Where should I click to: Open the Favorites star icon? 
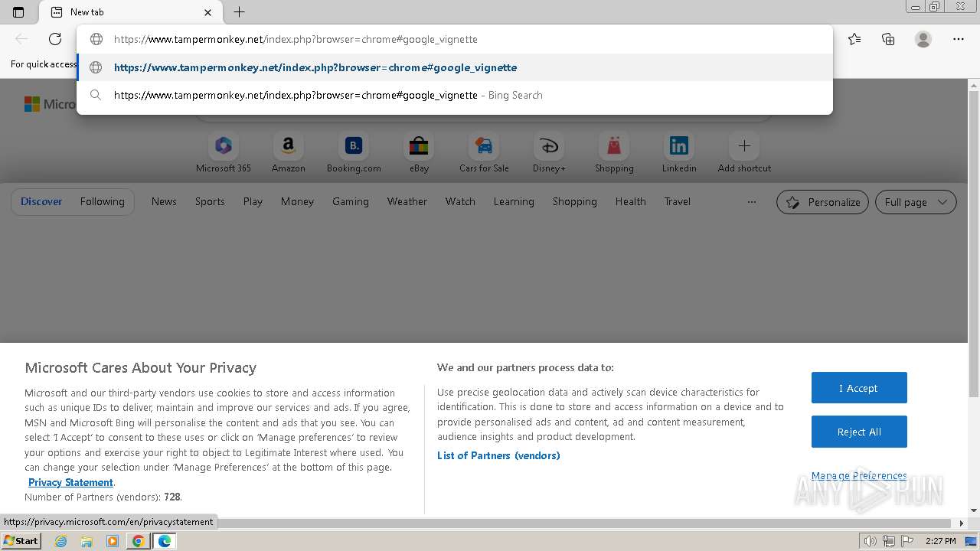click(854, 39)
